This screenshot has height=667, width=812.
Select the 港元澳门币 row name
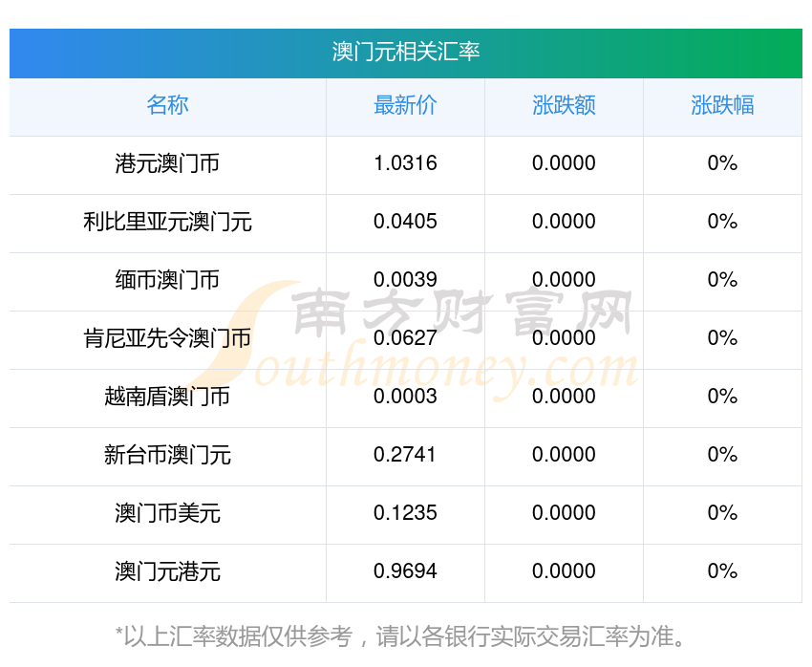pyautogui.click(x=167, y=163)
